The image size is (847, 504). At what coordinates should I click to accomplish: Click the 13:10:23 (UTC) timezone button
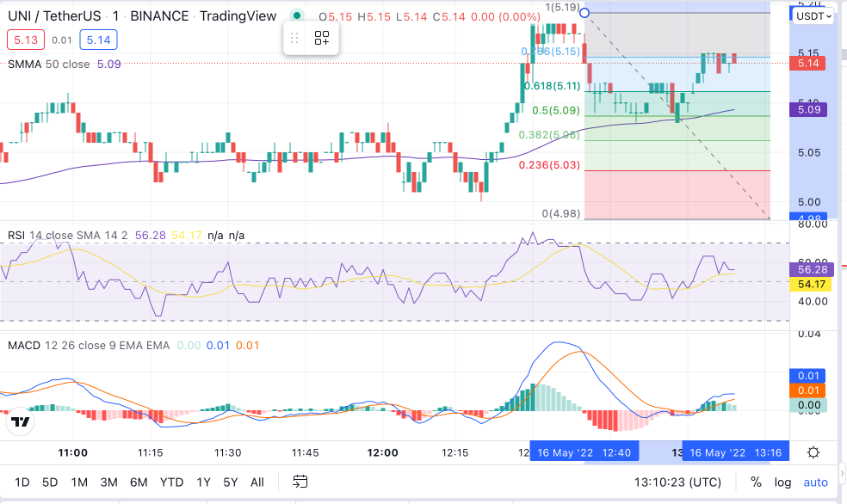pyautogui.click(x=677, y=482)
